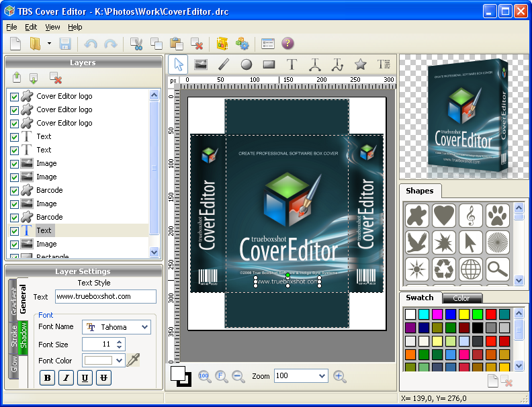The width and height of the screenshot is (532, 407).
Task: Open the Edit menu
Action: click(x=31, y=27)
